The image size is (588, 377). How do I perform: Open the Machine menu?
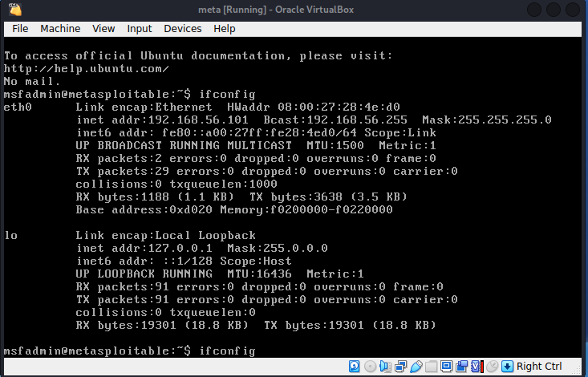pos(60,29)
